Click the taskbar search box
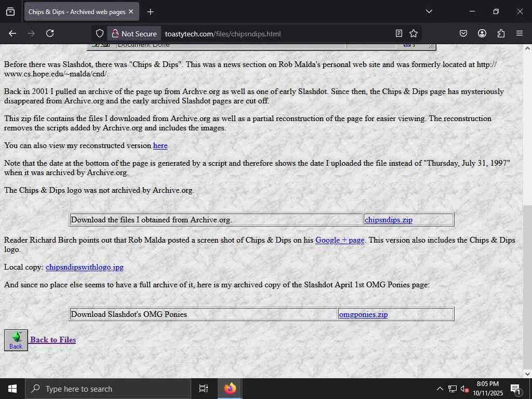 (108, 389)
